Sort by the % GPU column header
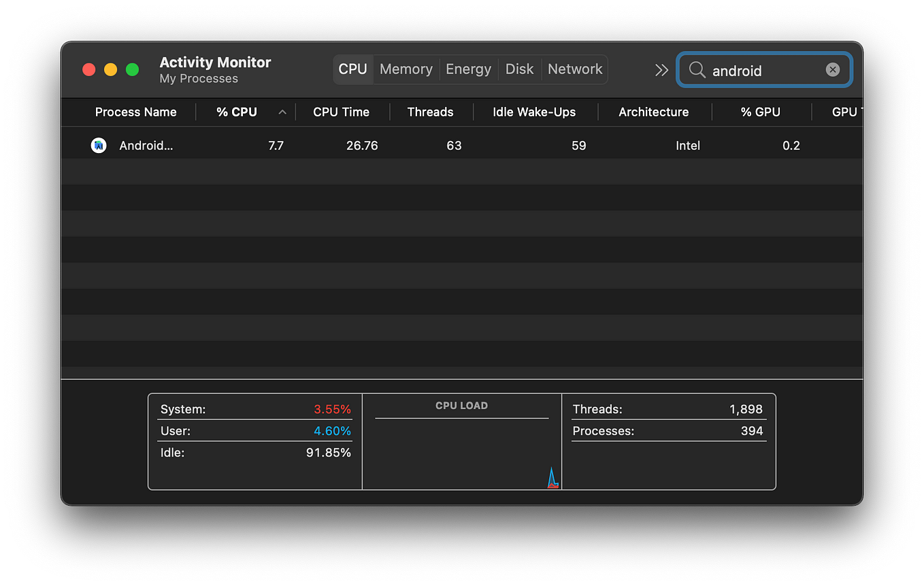 [x=761, y=112]
